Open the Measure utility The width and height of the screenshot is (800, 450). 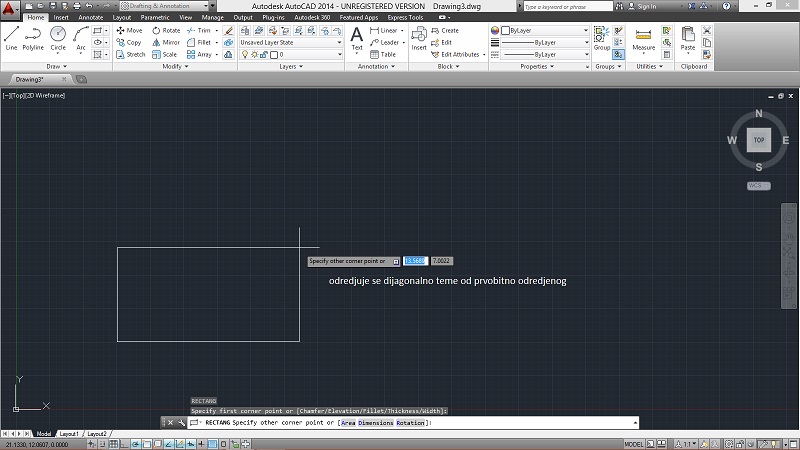[x=644, y=38]
